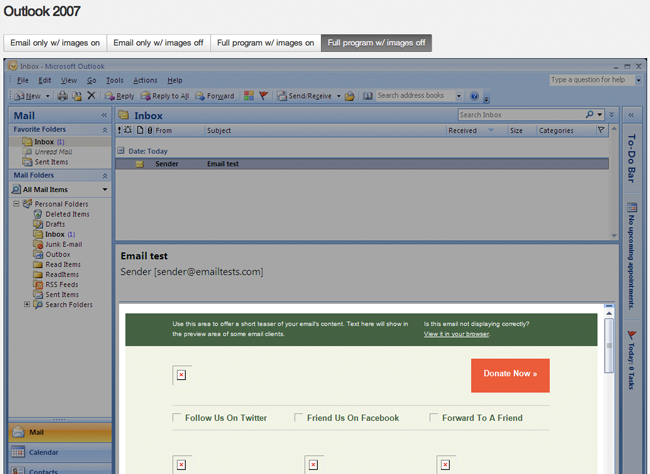Viewport: 650px width, 474px height.
Task: Click the Reply button
Action: click(119, 96)
